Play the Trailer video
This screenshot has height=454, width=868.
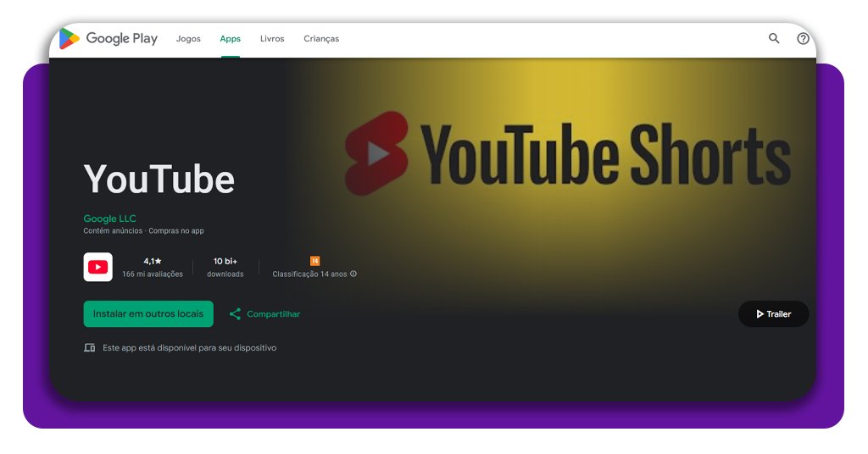(x=773, y=314)
